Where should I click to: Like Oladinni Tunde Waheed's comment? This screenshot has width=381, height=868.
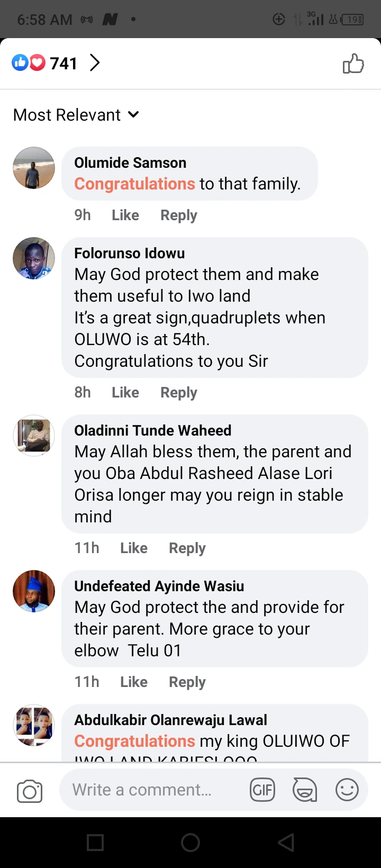click(x=134, y=548)
